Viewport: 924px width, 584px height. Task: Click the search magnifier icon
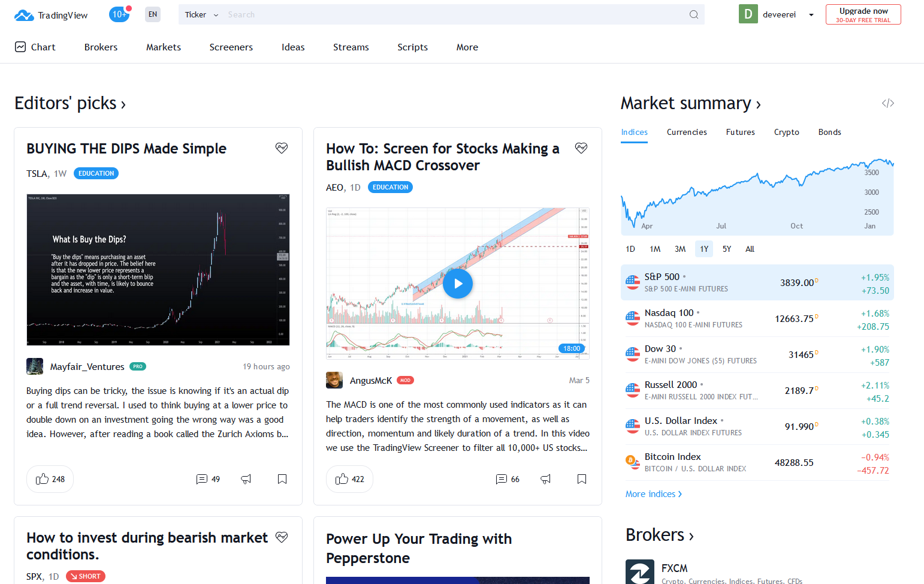pos(693,14)
